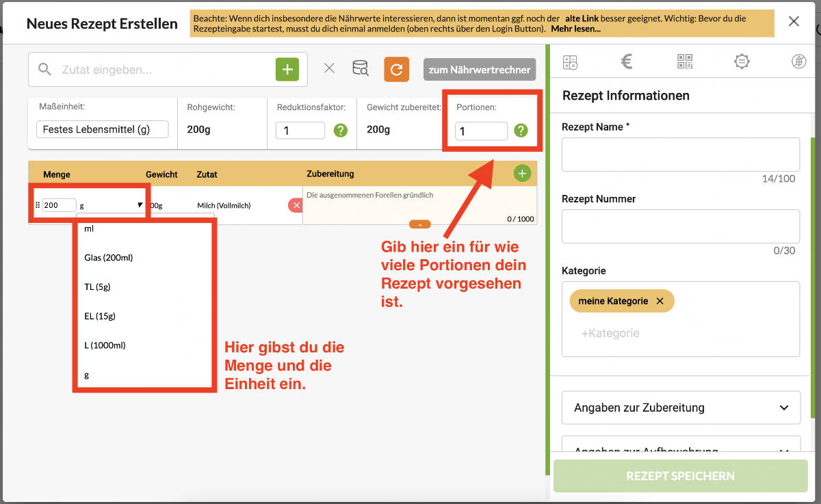Image resolution: width=821 pixels, height=504 pixels.
Task: Open the Maßeinheit dropdown Festes Lebensmittel
Action: coord(102,129)
